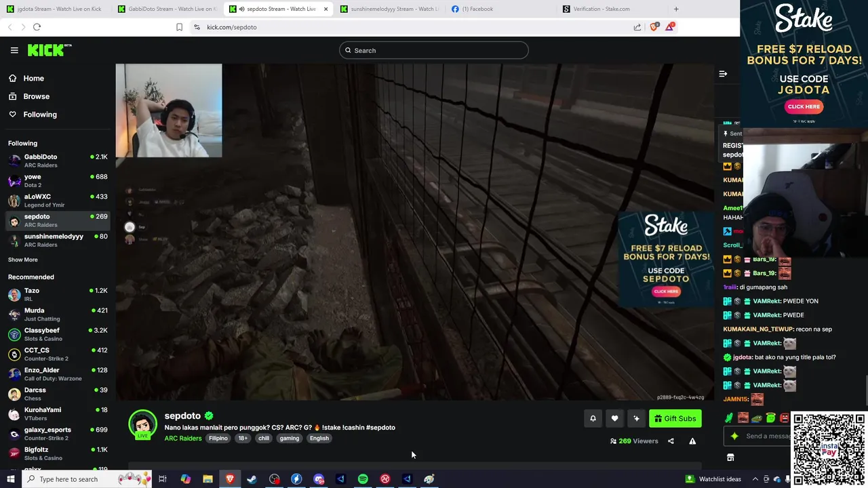Open Tazo recommended channel
868x488 pixels.
(58, 294)
